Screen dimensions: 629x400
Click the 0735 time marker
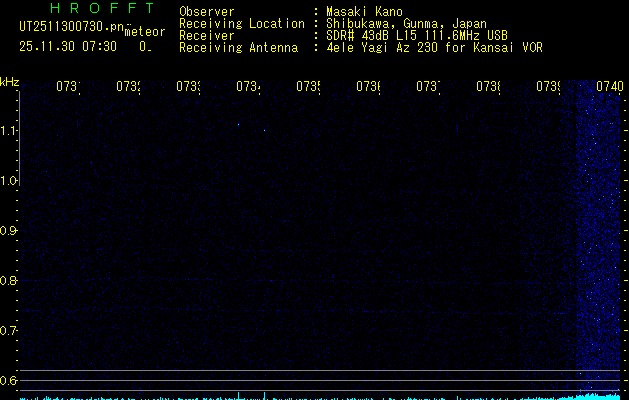(x=308, y=87)
